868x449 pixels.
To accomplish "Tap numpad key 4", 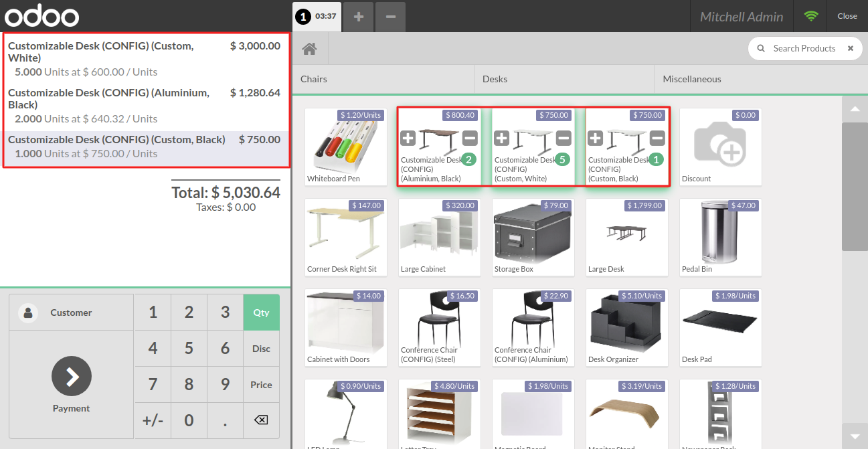I will coord(153,349).
